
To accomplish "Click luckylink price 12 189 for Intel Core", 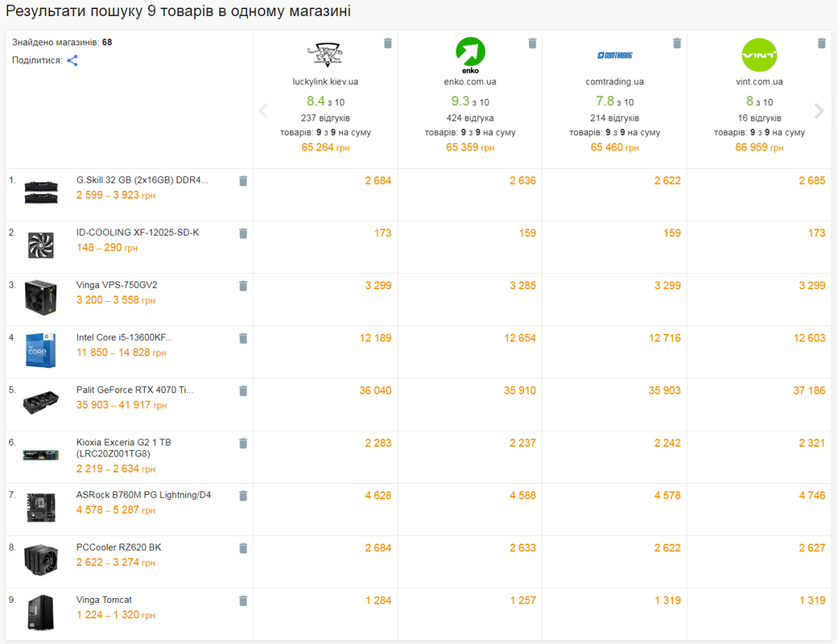I will tap(375, 338).
